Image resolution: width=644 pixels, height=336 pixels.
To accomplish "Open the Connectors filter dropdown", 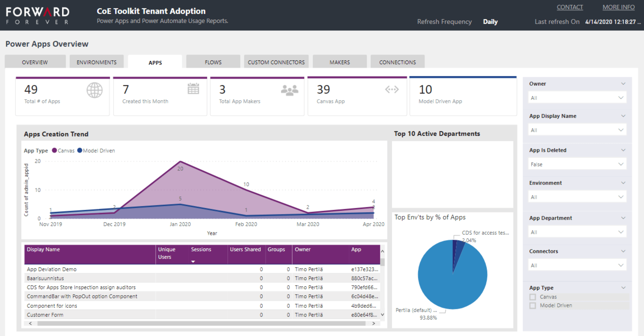I will [577, 265].
